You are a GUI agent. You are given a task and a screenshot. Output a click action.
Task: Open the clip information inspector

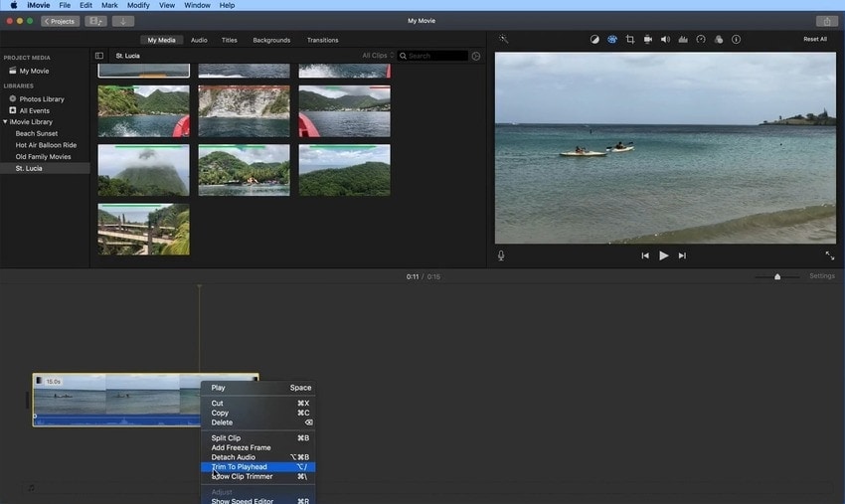(x=736, y=40)
